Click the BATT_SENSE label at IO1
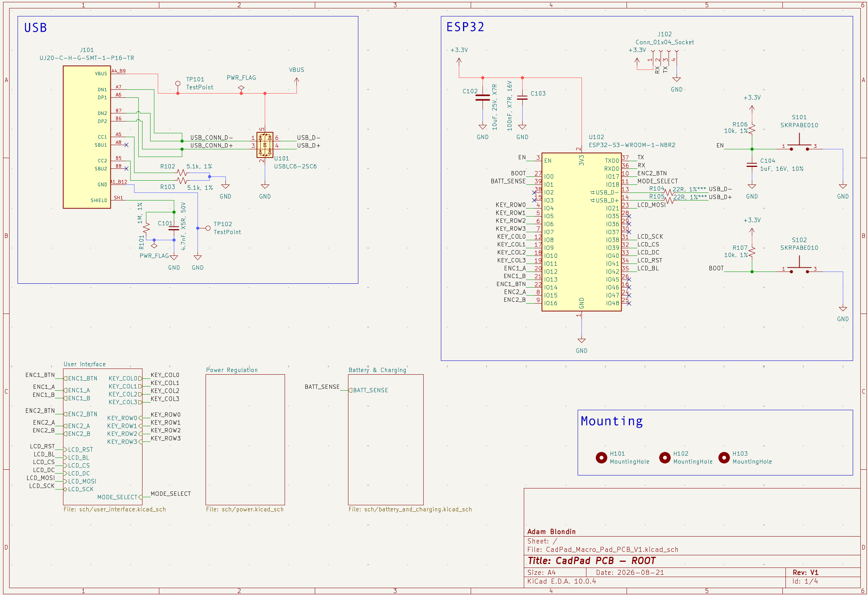The height and width of the screenshot is (595, 868). click(x=508, y=181)
